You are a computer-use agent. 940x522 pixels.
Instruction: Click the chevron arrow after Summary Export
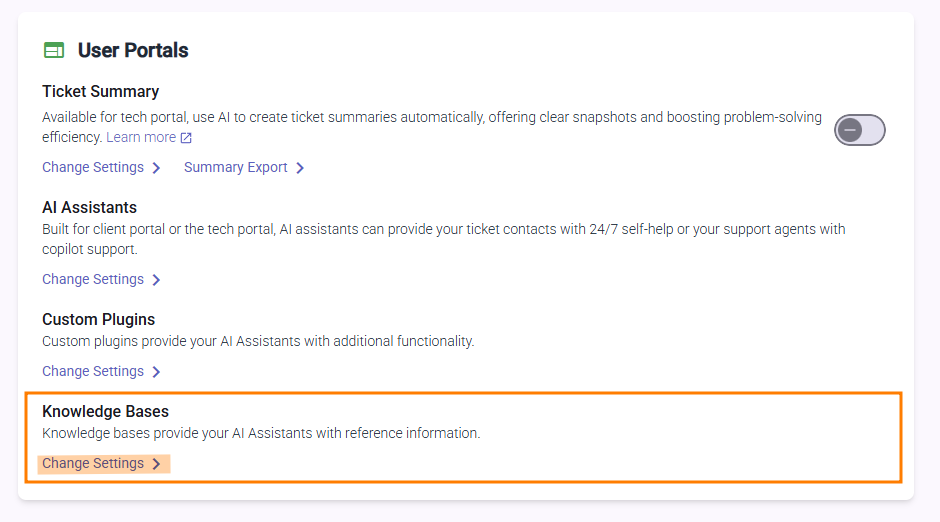[x=300, y=168]
